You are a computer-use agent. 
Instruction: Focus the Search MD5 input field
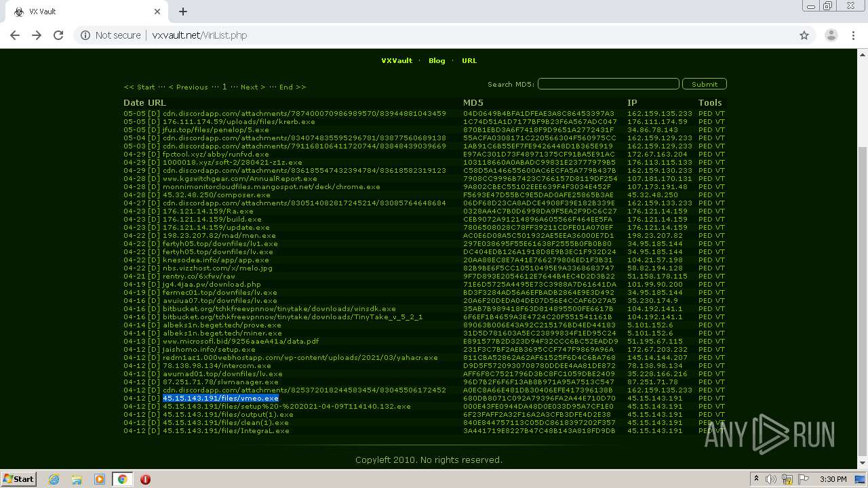[x=608, y=84]
